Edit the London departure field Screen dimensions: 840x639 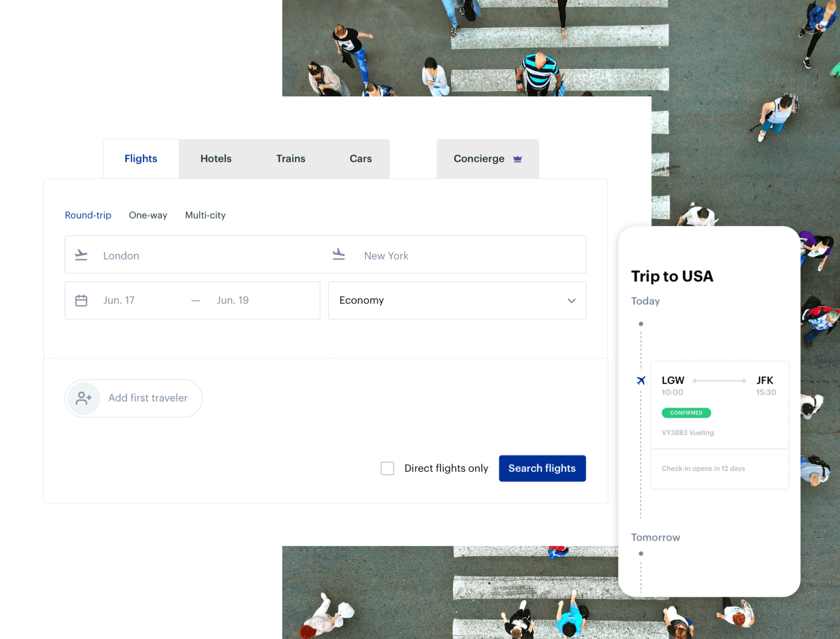(196, 255)
